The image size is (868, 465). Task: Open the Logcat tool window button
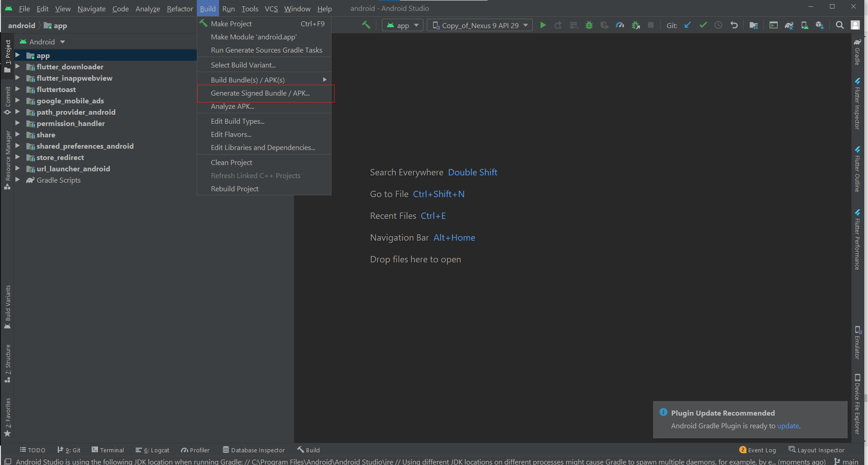(x=152, y=450)
